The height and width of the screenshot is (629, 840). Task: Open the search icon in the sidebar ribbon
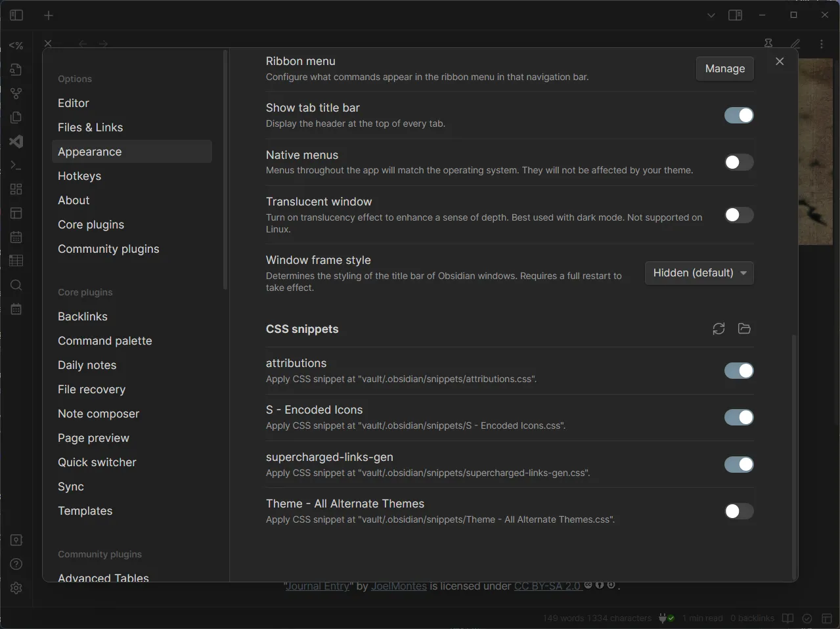(16, 285)
